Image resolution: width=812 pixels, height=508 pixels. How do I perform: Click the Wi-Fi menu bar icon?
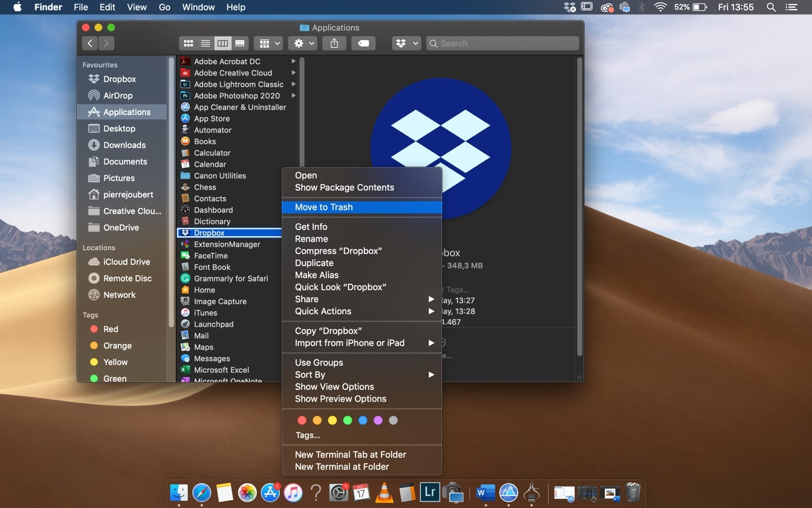coord(660,7)
